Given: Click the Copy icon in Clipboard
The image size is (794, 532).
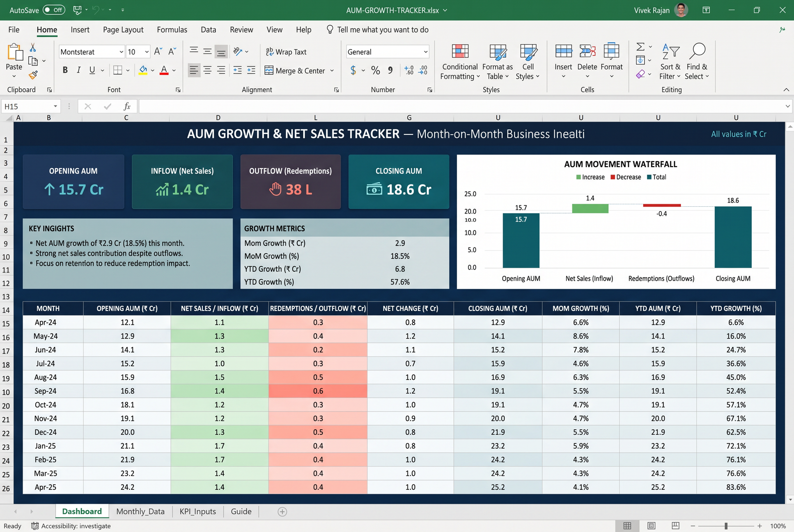Looking at the screenshot, I should [x=33, y=61].
